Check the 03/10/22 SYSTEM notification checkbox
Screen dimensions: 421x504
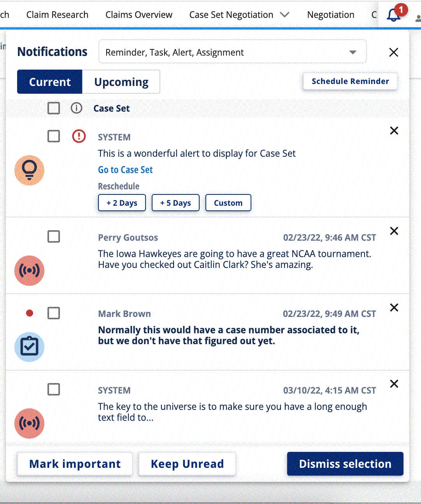54,389
